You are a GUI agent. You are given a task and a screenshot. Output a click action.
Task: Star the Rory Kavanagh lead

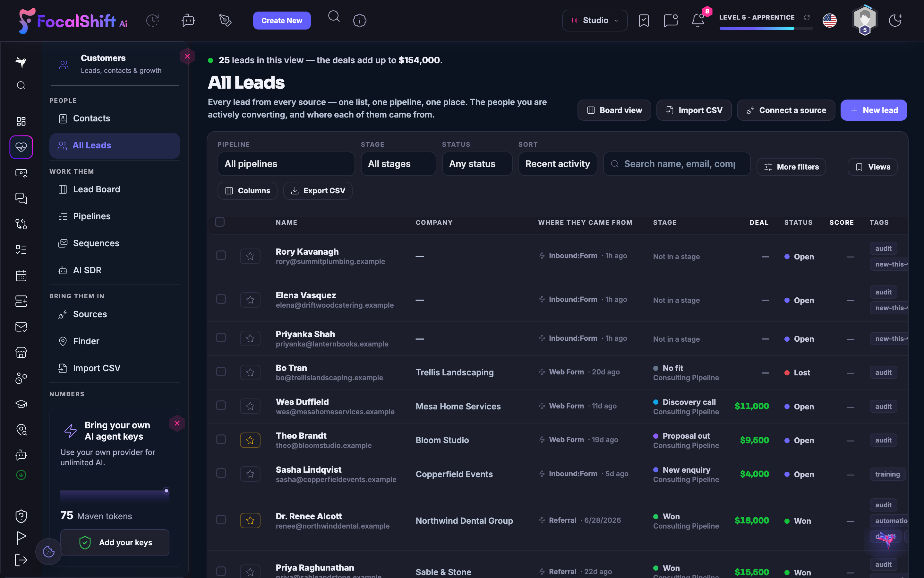(250, 256)
